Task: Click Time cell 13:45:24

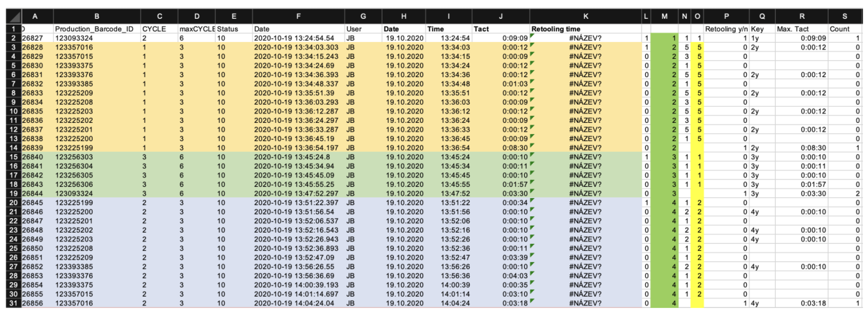Action: [x=455, y=157]
